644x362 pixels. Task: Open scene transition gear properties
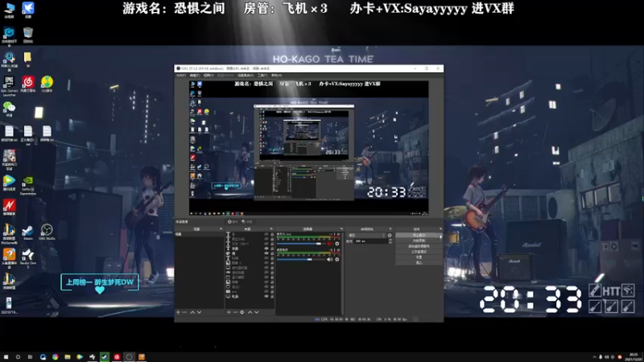coord(390,235)
